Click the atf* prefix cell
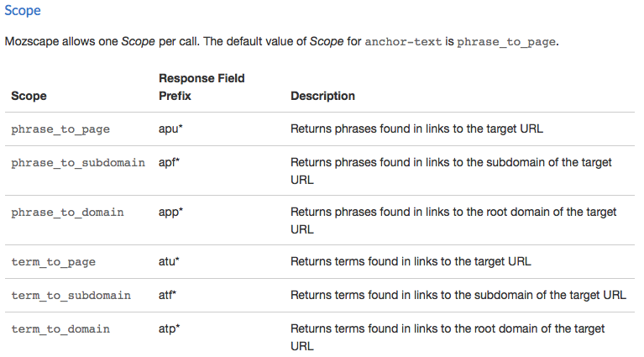Image resolution: width=644 pixels, height=357 pixels. click(168, 296)
